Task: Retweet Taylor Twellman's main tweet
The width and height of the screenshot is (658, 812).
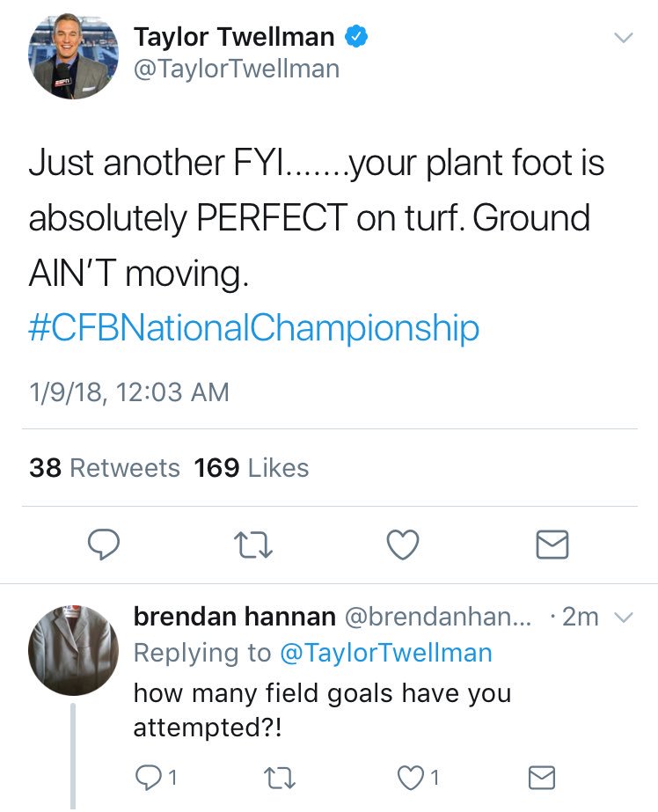Action: (253, 545)
